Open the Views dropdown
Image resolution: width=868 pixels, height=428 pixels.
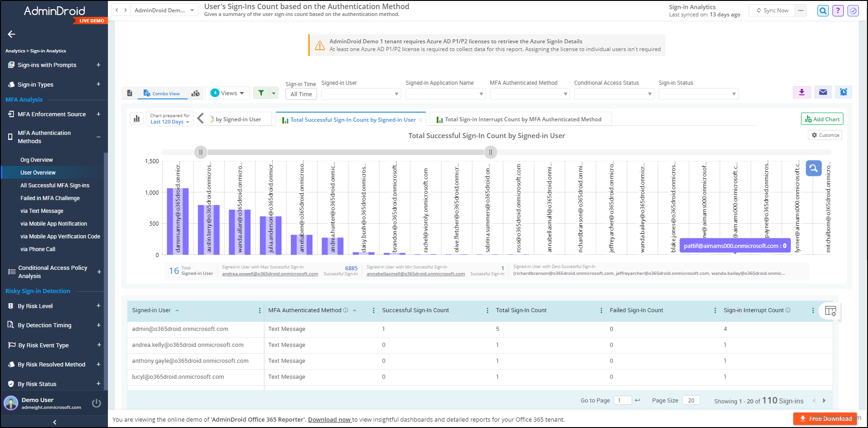227,93
